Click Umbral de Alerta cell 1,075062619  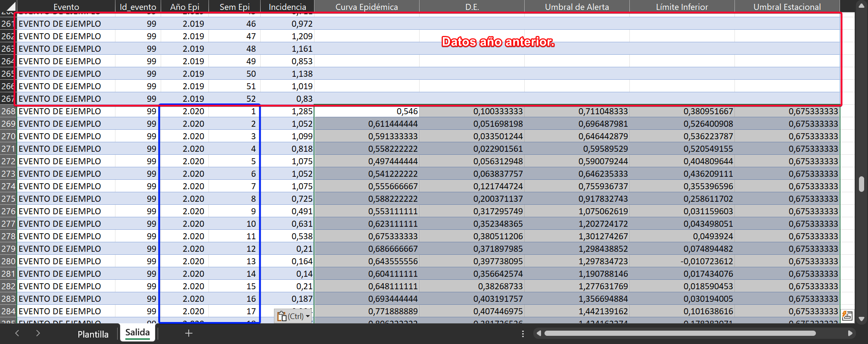(x=577, y=211)
